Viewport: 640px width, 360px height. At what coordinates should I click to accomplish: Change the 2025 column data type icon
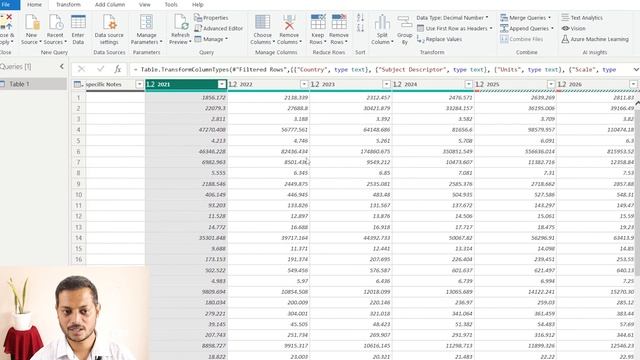[x=480, y=84]
